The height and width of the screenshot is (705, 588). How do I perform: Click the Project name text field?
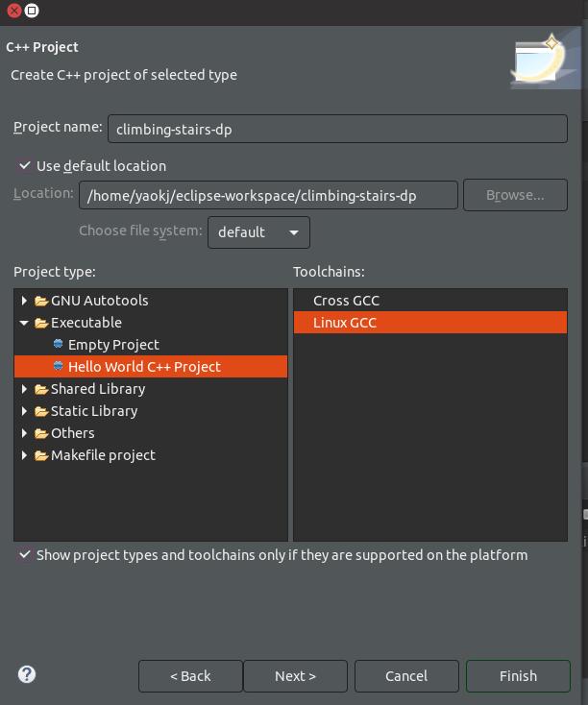[x=337, y=129]
